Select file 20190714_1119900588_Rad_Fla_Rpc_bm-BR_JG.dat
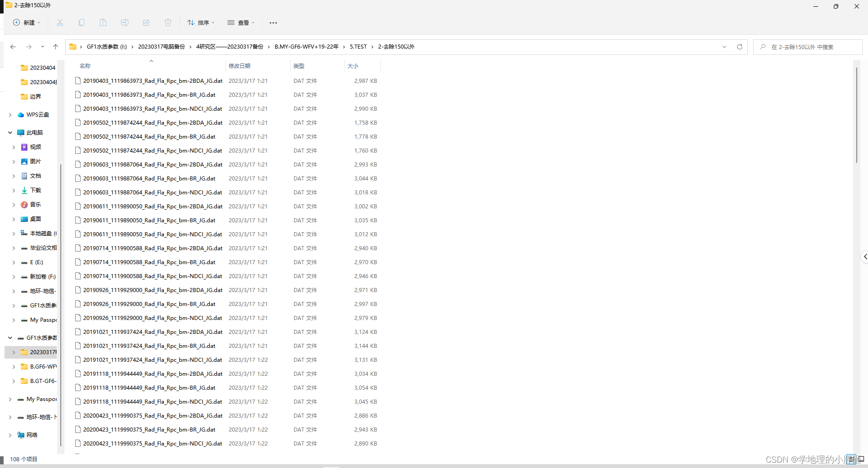The width and height of the screenshot is (868, 468). click(x=149, y=262)
